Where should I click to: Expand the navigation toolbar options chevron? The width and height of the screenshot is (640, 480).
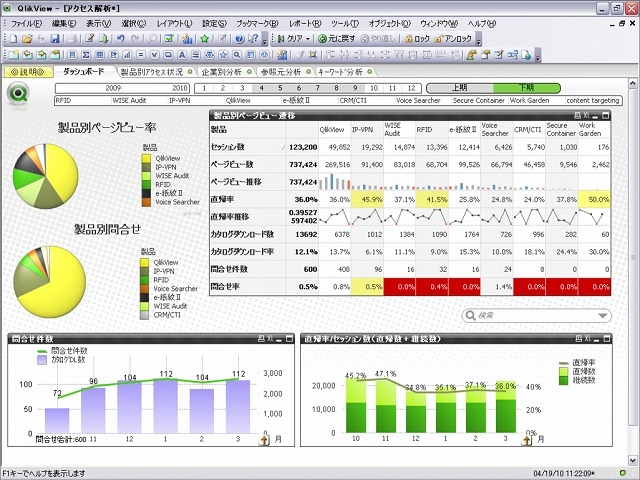[479, 40]
